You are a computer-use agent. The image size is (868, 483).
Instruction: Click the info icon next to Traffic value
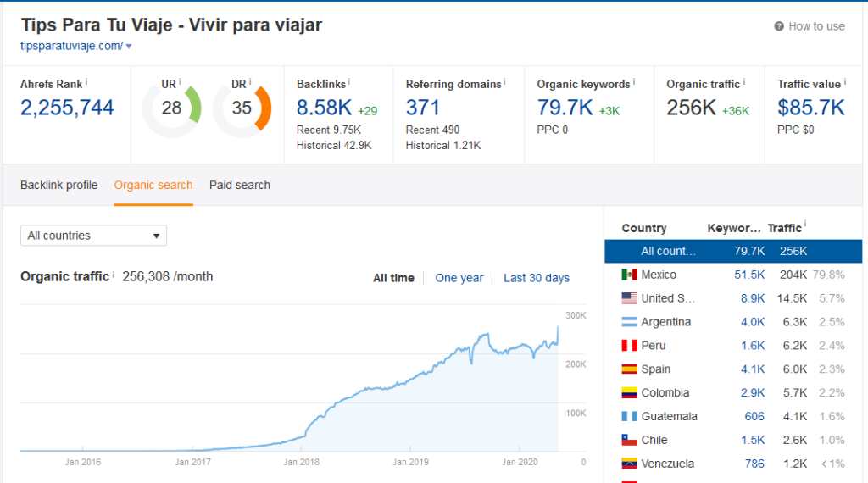tap(845, 82)
